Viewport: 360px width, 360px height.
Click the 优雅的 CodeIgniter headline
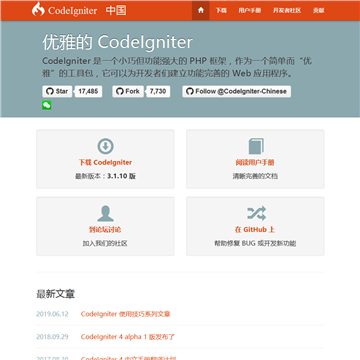coord(117,42)
